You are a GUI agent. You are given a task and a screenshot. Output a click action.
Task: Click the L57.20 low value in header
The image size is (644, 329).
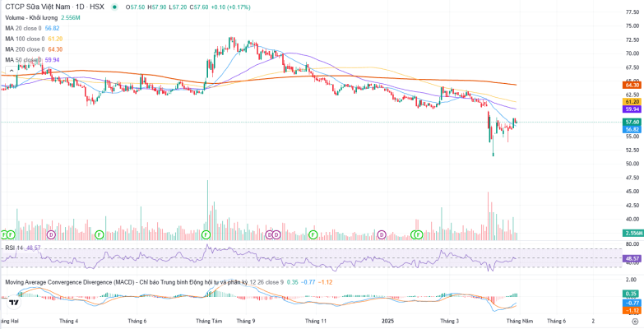click(178, 7)
